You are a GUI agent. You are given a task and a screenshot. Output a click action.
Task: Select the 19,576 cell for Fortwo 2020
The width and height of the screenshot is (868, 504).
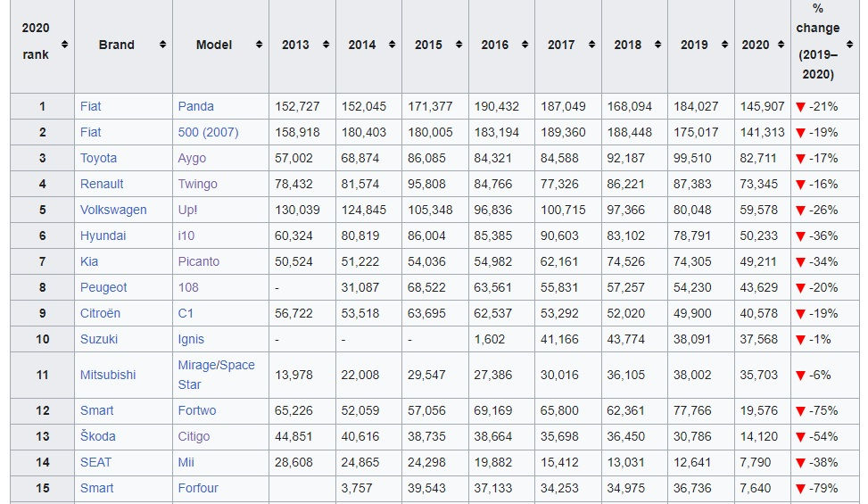[762, 410]
